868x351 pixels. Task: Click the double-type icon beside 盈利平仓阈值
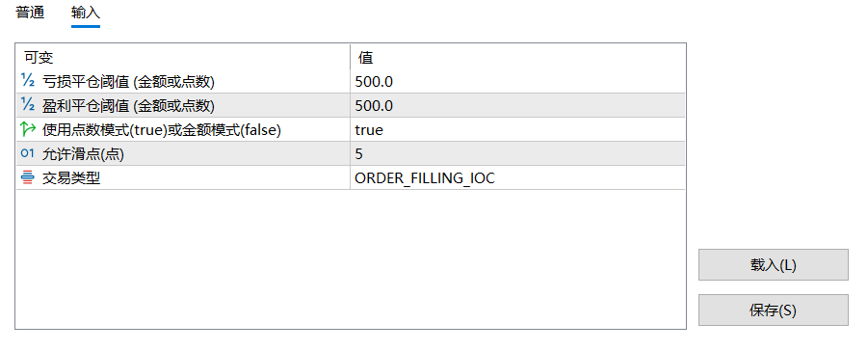point(28,105)
